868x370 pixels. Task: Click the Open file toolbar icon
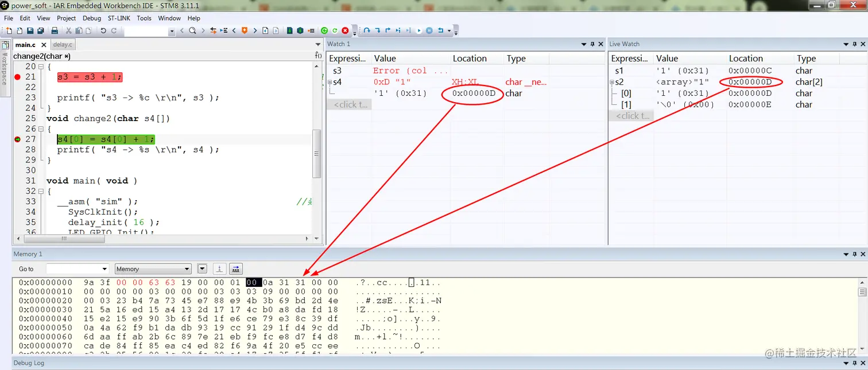[20, 30]
